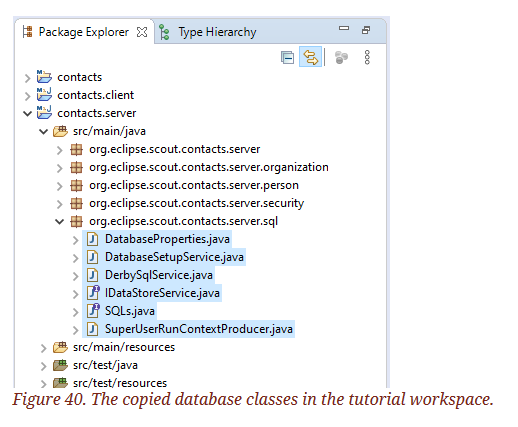Toggle Link with Editor button
The width and height of the screenshot is (518, 427).
pyautogui.click(x=310, y=57)
